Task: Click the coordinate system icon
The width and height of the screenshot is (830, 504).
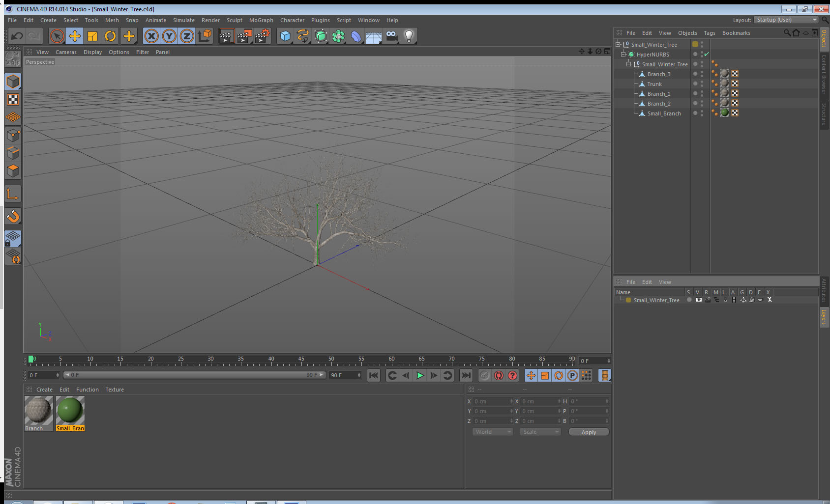Action: (x=205, y=36)
